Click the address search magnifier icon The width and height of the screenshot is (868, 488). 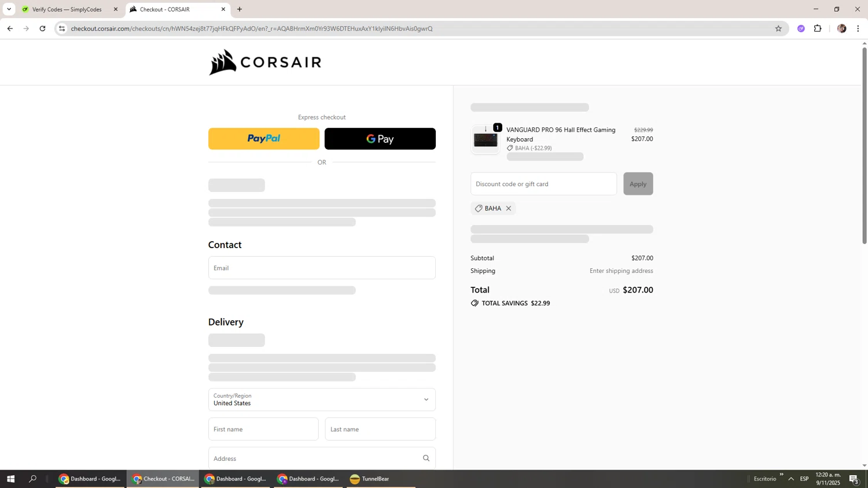[x=426, y=459]
